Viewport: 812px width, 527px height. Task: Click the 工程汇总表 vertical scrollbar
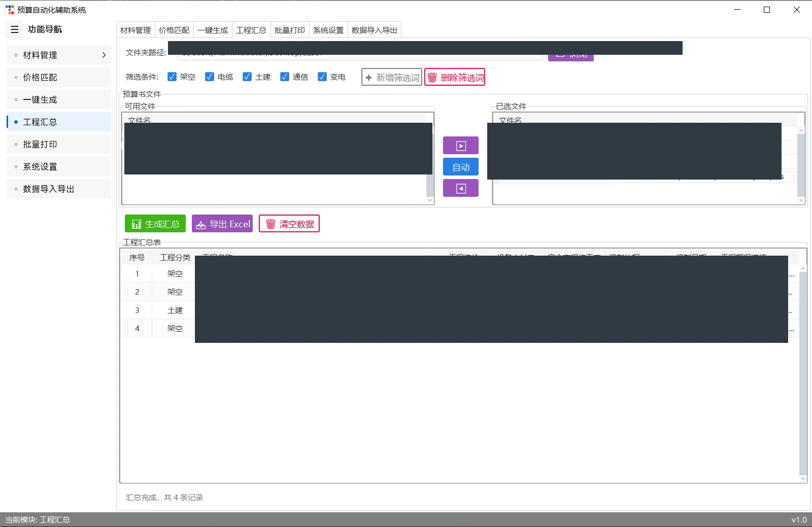click(803, 373)
